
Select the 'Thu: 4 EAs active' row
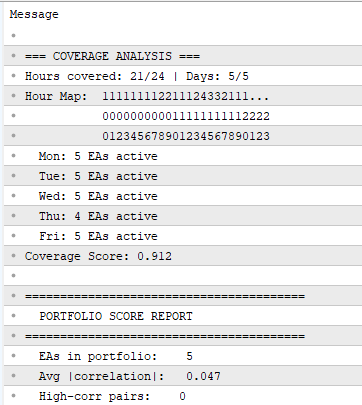pyautogui.click(x=183, y=216)
